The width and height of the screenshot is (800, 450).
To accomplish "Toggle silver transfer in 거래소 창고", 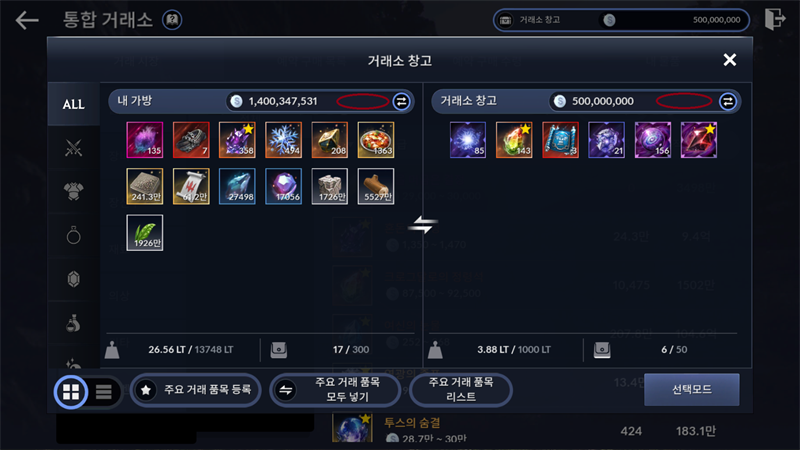I will [x=728, y=102].
